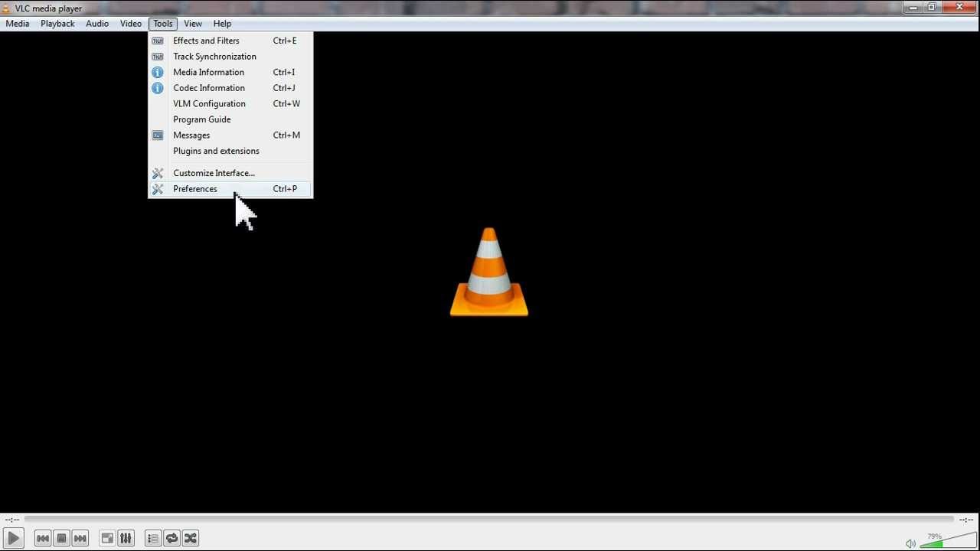Viewport: 980px width, 551px height.
Task: Open Media Information from Tools menu
Action: pos(230,72)
